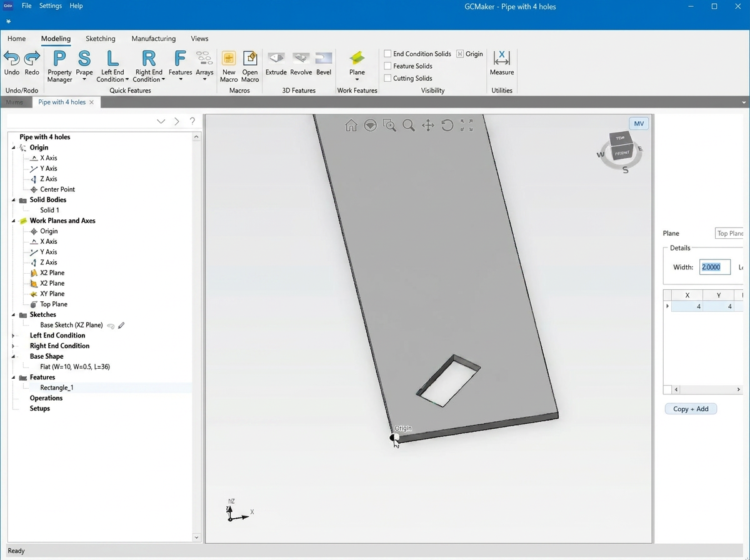Switch to the Sketching ribbon tab

pos(101,39)
